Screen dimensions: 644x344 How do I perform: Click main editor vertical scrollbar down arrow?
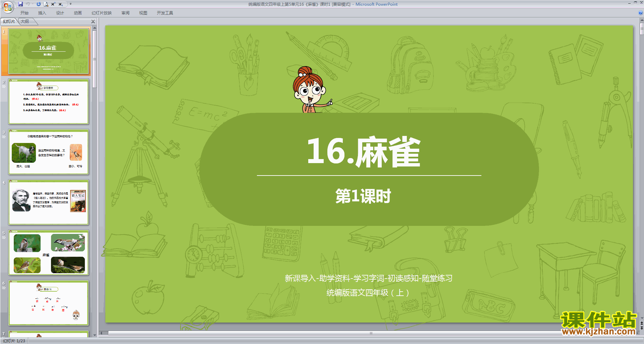click(x=641, y=318)
